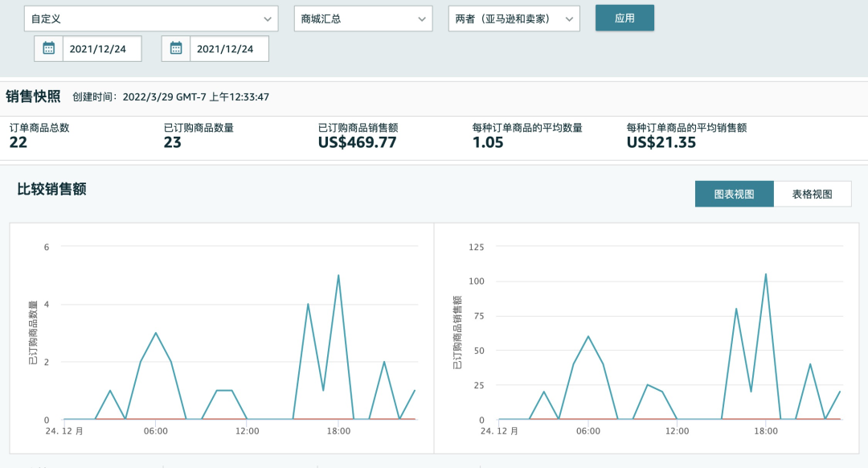
Task: Click the 应用 apply button
Action: pyautogui.click(x=624, y=18)
